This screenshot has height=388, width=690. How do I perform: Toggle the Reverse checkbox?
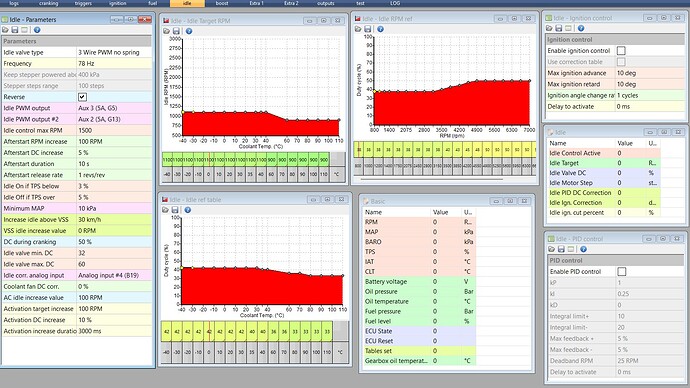coord(82,97)
